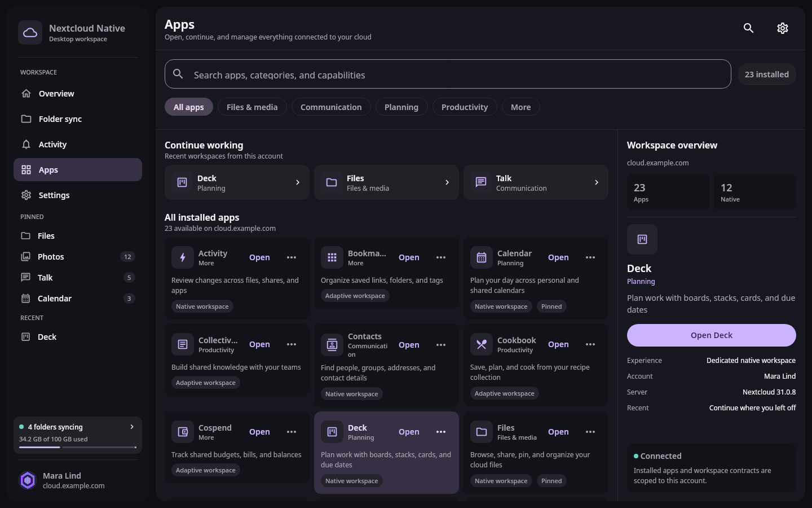Open more options for the Calendar app

tap(590, 257)
